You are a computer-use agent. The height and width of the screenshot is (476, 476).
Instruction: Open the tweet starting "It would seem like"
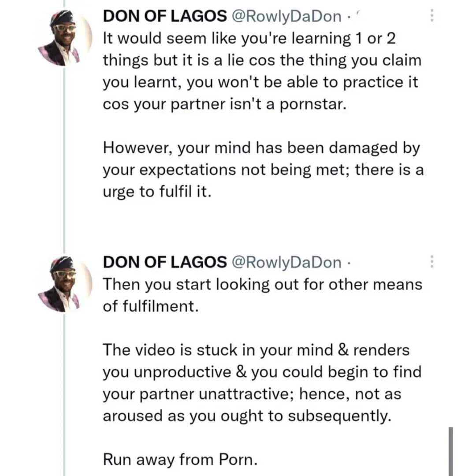[249, 39]
